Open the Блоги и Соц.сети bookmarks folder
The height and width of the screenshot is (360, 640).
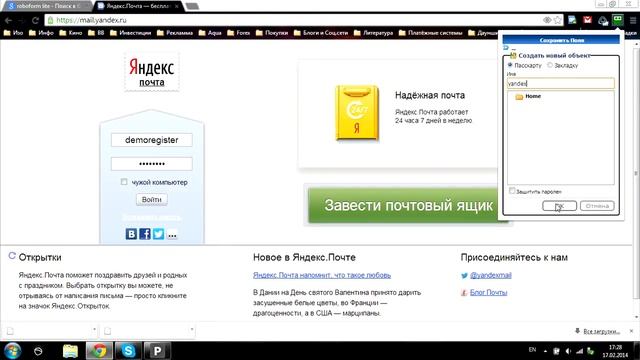pos(321,33)
